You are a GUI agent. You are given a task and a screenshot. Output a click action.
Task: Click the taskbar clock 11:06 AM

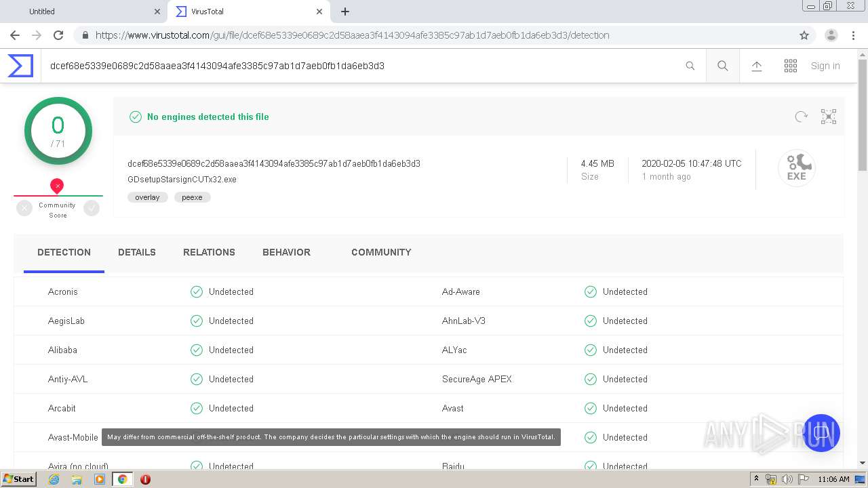click(x=833, y=479)
